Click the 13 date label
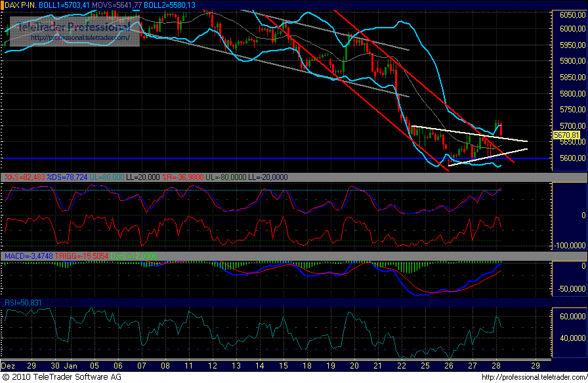 tap(236, 366)
